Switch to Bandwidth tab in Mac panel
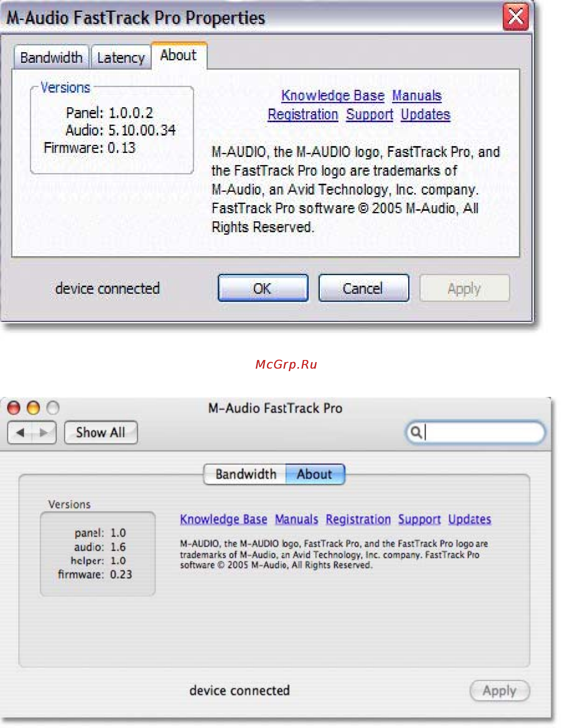The height and width of the screenshot is (728, 569). coord(245,474)
